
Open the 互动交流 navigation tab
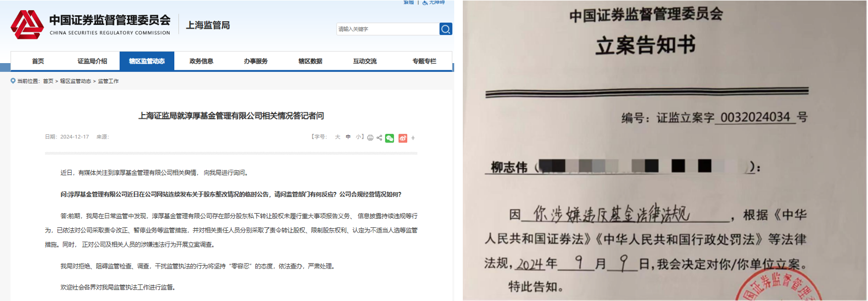(x=365, y=61)
